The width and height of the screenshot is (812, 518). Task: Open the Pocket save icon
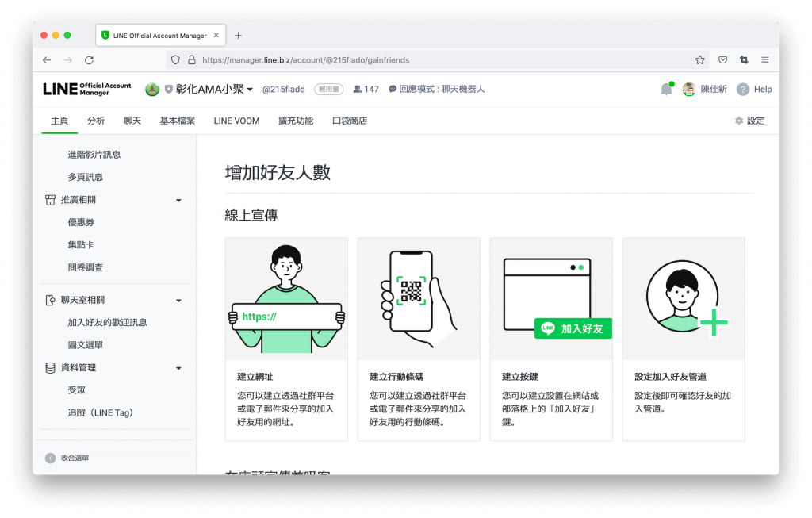[x=723, y=60]
